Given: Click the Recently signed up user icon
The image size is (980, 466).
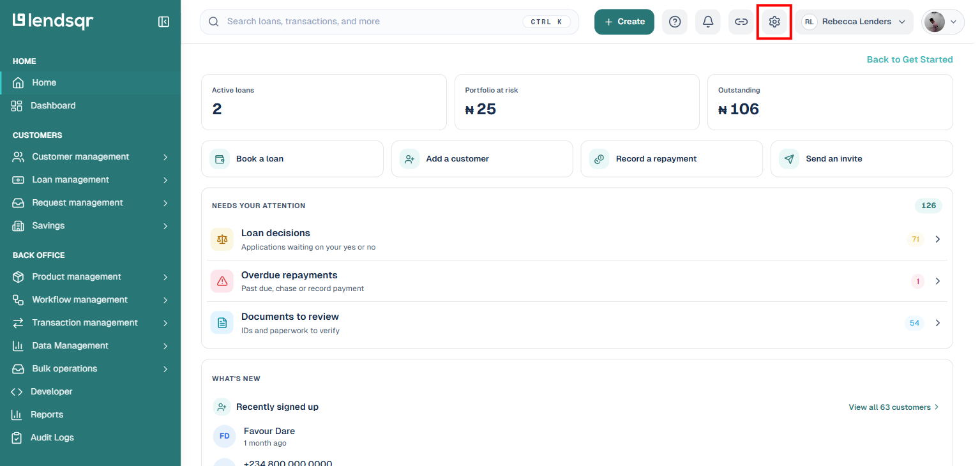Looking at the screenshot, I should tap(222, 407).
